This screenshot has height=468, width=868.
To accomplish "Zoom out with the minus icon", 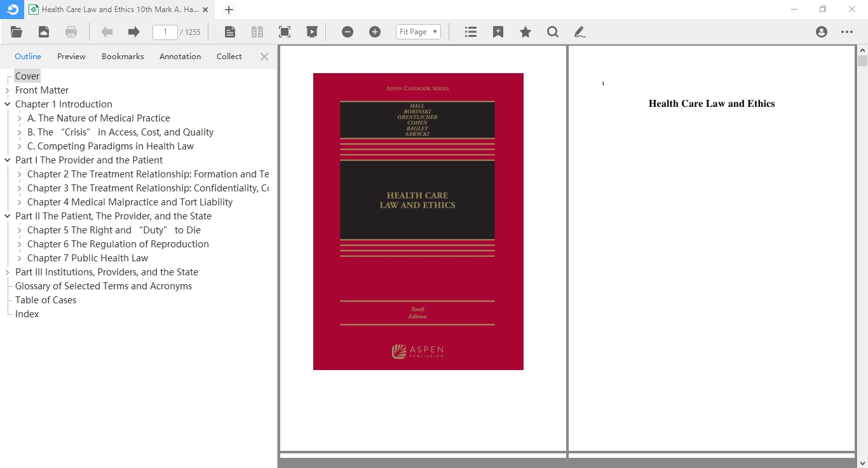I will point(348,32).
